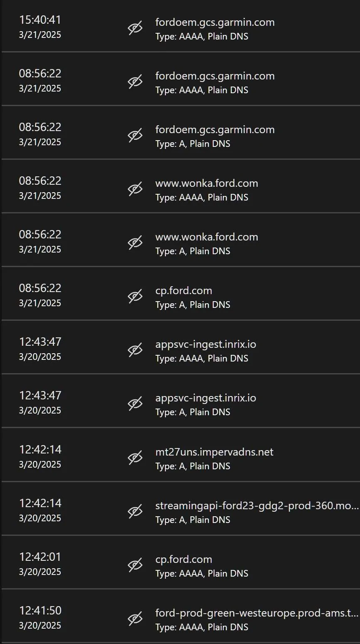The height and width of the screenshot is (644, 360).
Task: Click hidden-eye icon beside the 08:56:22 fordoem AAAA query
Action: tap(135, 82)
